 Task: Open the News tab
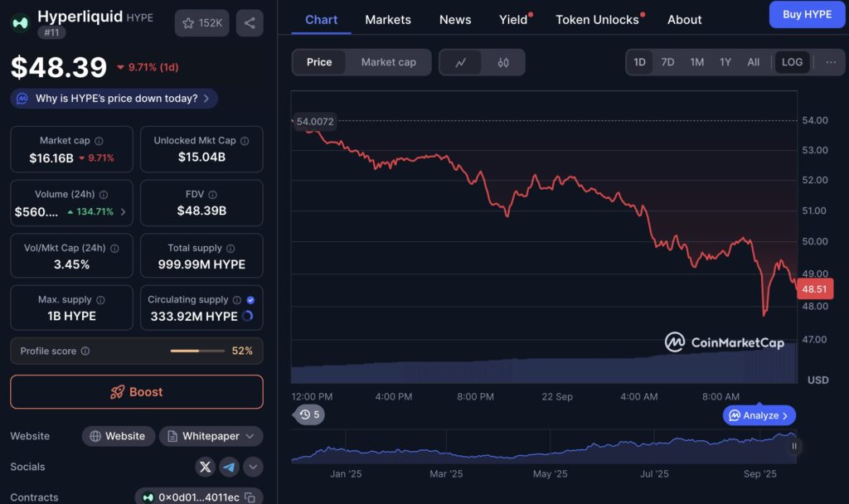point(455,20)
